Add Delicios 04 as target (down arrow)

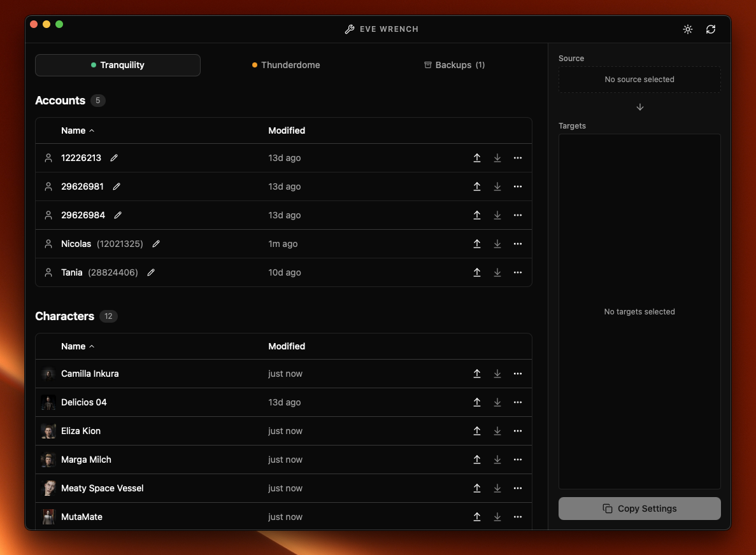click(497, 402)
